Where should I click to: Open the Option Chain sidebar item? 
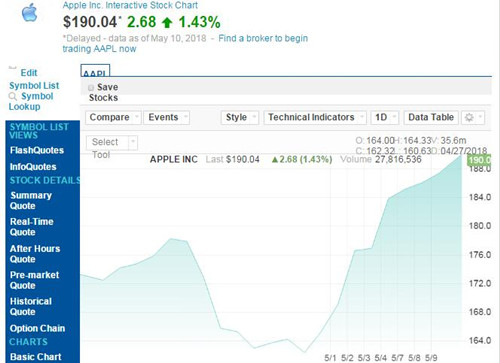37,328
